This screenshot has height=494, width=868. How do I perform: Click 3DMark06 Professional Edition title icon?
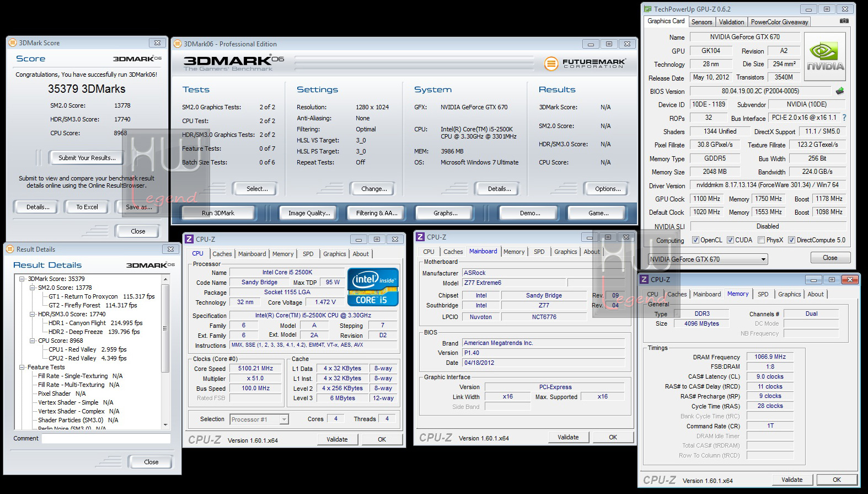coord(178,44)
